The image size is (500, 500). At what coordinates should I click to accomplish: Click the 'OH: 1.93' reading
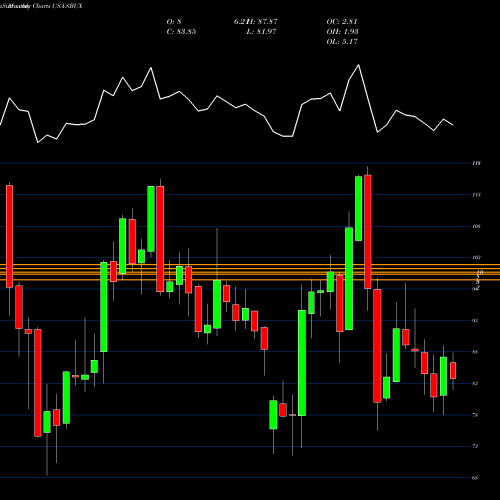point(342,32)
